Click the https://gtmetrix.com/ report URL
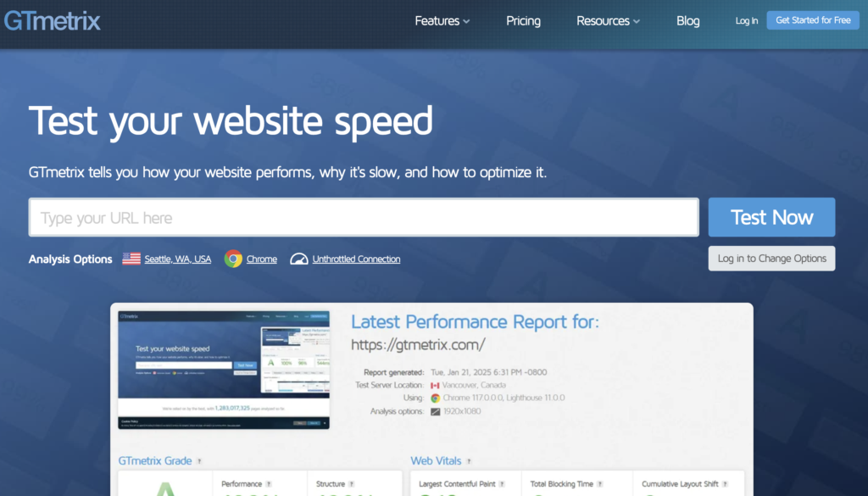868x496 pixels. (418, 344)
